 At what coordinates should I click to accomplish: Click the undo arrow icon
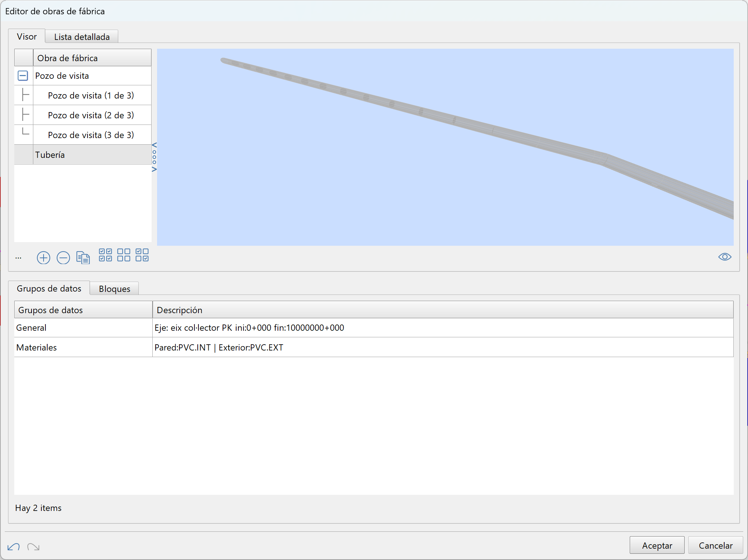14,547
